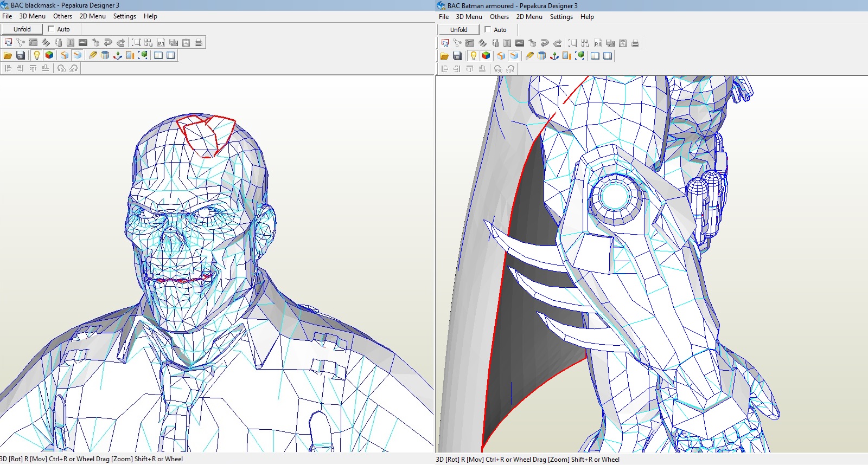Click the P.1 page settings icon in Batman armoured window
Screen dimensions: 868x465
point(598,43)
